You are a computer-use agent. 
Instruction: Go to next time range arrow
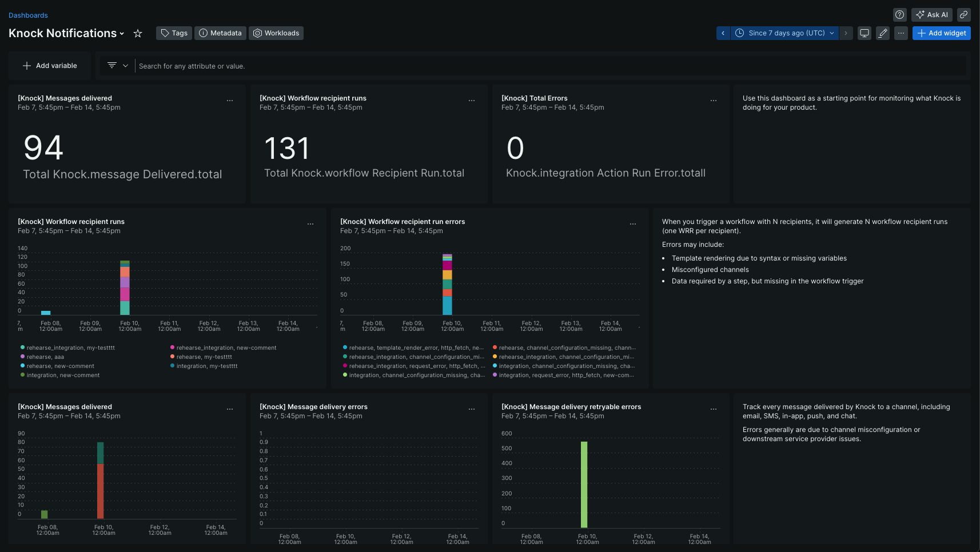pos(846,33)
